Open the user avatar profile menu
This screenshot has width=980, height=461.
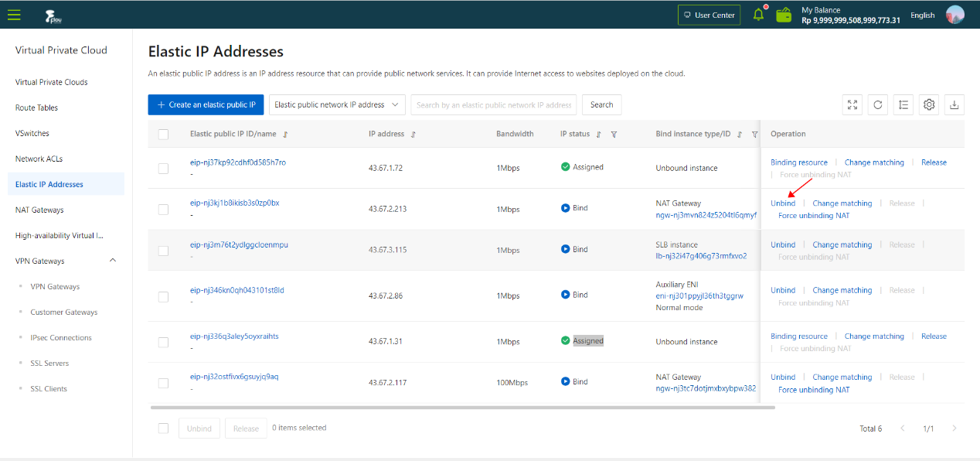pyautogui.click(x=955, y=15)
